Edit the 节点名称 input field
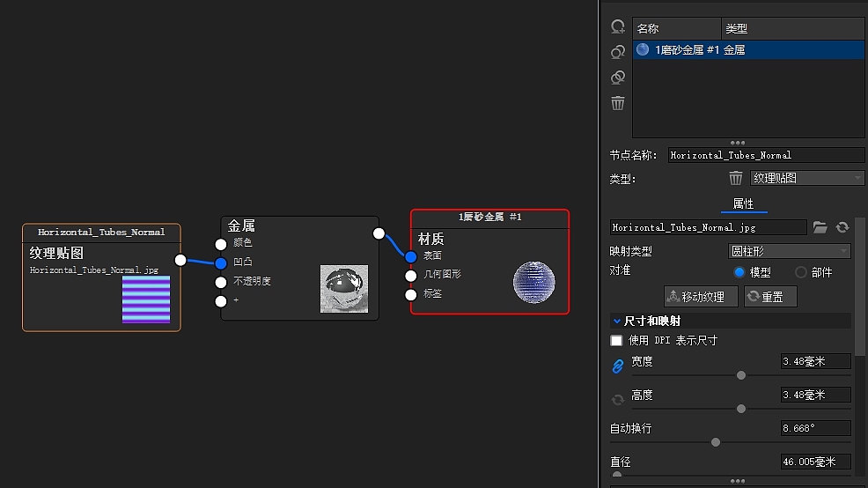The image size is (868, 488). pyautogui.click(x=766, y=155)
